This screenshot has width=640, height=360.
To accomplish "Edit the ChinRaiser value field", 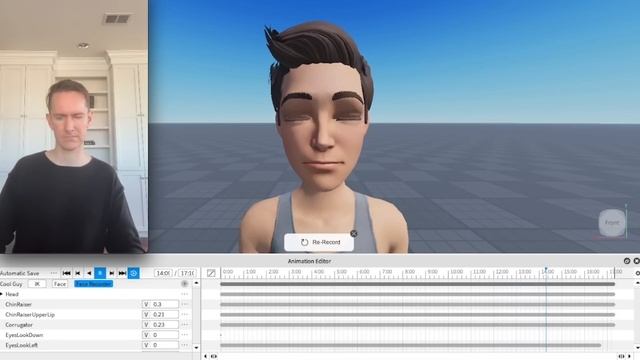I will [x=160, y=304].
